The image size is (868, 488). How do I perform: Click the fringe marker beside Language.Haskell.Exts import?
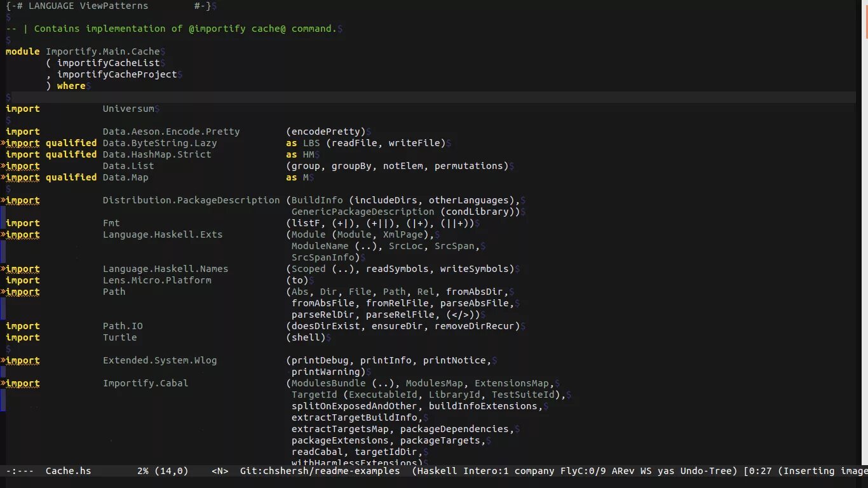3,234
